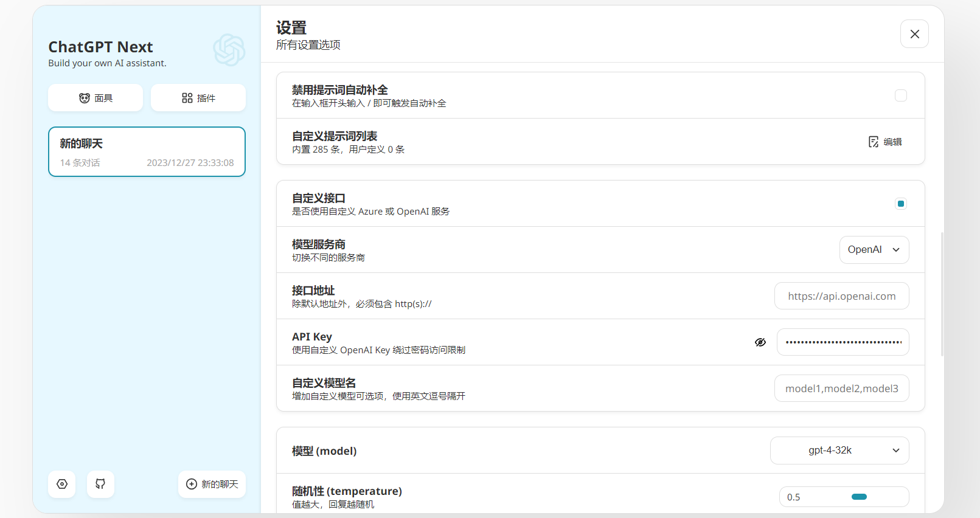The height and width of the screenshot is (518, 980).
Task: Click the 自定义模型名 setting label
Action: (x=324, y=383)
